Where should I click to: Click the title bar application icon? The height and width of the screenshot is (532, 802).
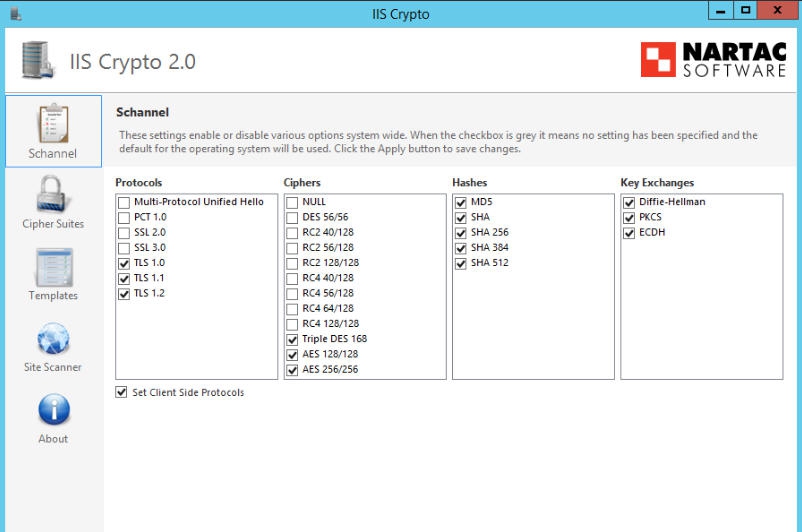pyautogui.click(x=16, y=14)
